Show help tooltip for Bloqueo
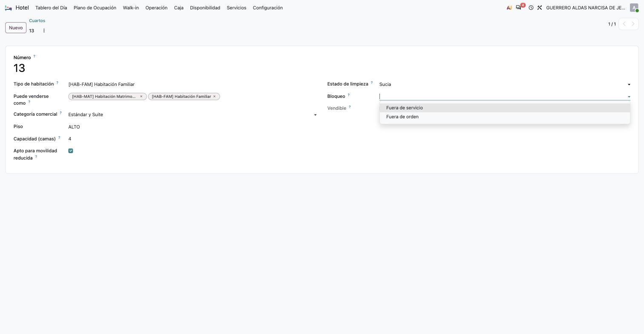Image resolution: width=644 pixels, height=334 pixels. point(348,95)
